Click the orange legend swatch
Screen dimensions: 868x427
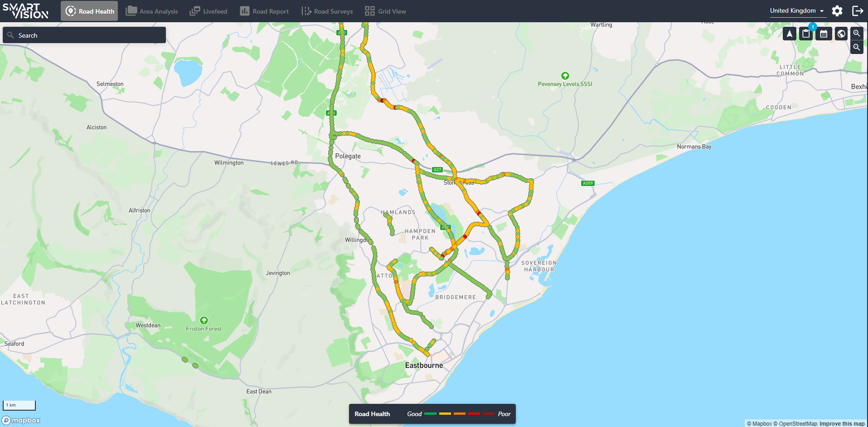460,414
